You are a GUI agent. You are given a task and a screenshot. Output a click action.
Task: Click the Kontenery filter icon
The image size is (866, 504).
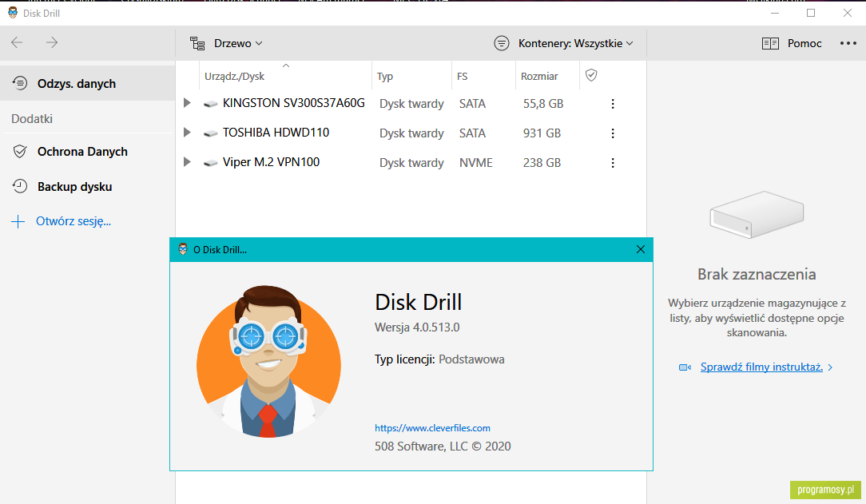click(x=502, y=43)
